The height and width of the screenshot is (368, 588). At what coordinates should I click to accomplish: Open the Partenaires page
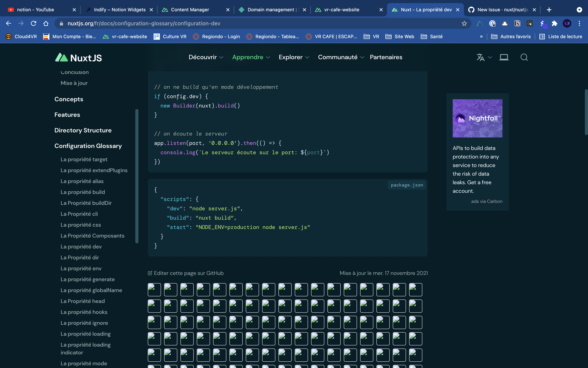[386, 57]
